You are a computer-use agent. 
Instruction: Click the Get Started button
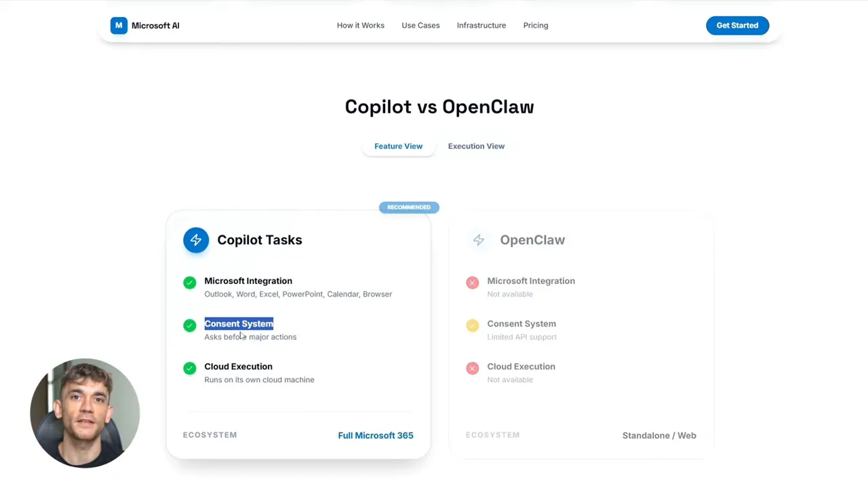737,26
